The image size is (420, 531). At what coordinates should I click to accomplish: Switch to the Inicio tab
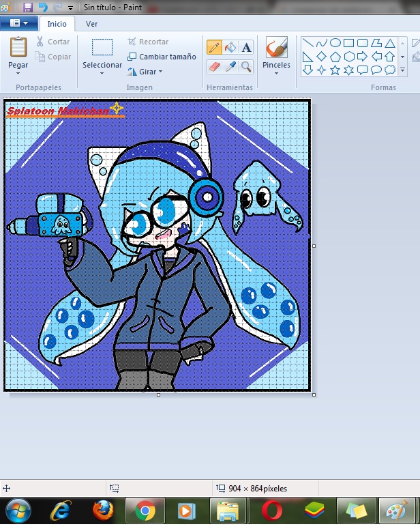point(57,24)
